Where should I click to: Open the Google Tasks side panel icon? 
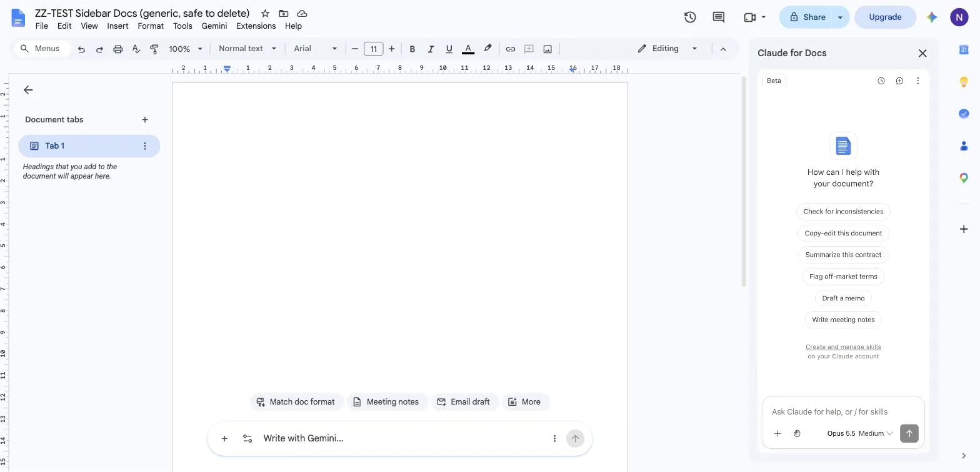(x=964, y=114)
